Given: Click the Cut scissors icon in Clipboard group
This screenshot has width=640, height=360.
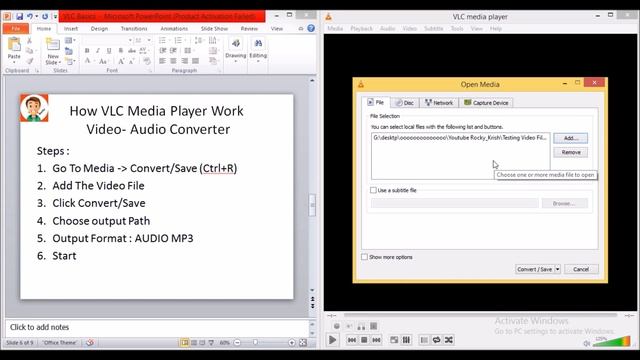Looking at the screenshot, I should coord(29,40).
